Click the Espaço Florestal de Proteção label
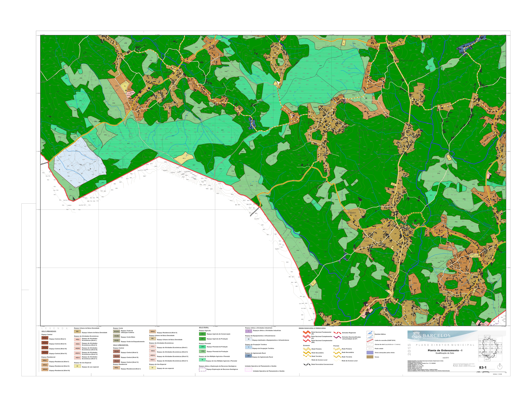Screen dimensions: 532x407 (217, 347)
